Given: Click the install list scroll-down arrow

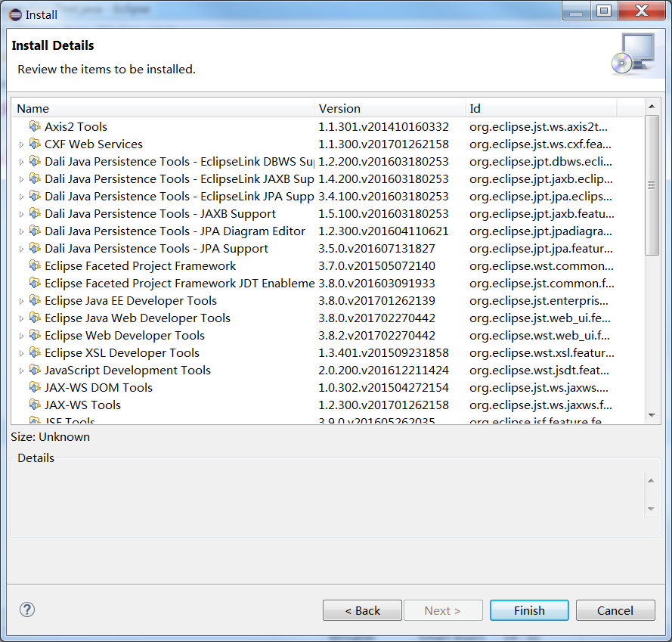Looking at the screenshot, I should 652,415.
